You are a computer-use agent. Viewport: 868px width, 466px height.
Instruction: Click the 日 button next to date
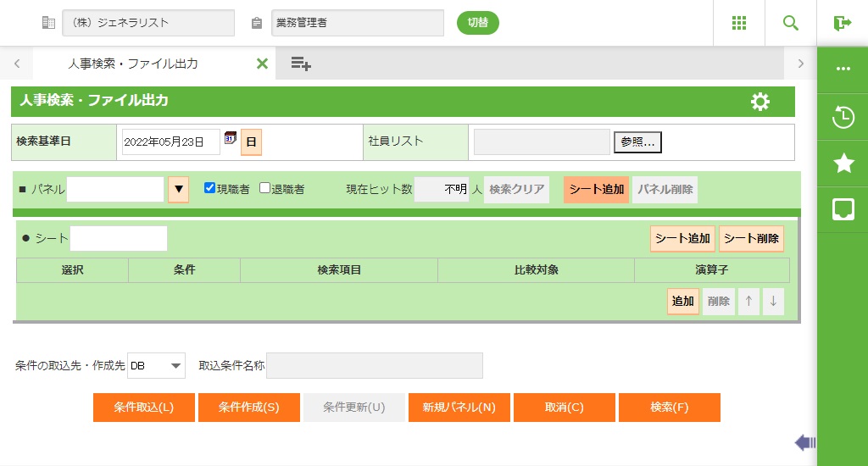(251, 142)
